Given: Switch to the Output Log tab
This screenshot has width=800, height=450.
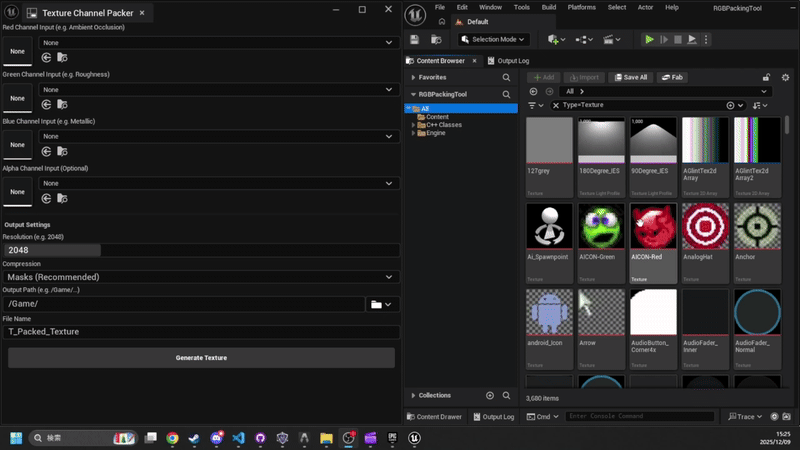Looking at the screenshot, I should click(509, 61).
